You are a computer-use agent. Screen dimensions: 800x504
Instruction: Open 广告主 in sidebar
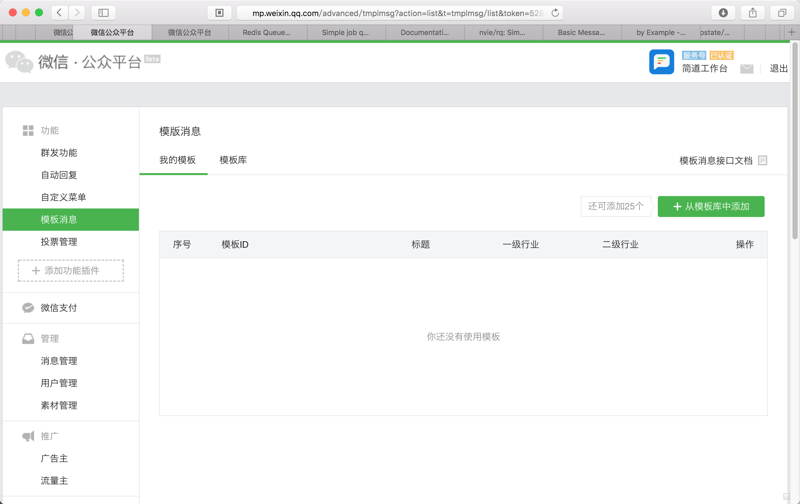(55, 458)
